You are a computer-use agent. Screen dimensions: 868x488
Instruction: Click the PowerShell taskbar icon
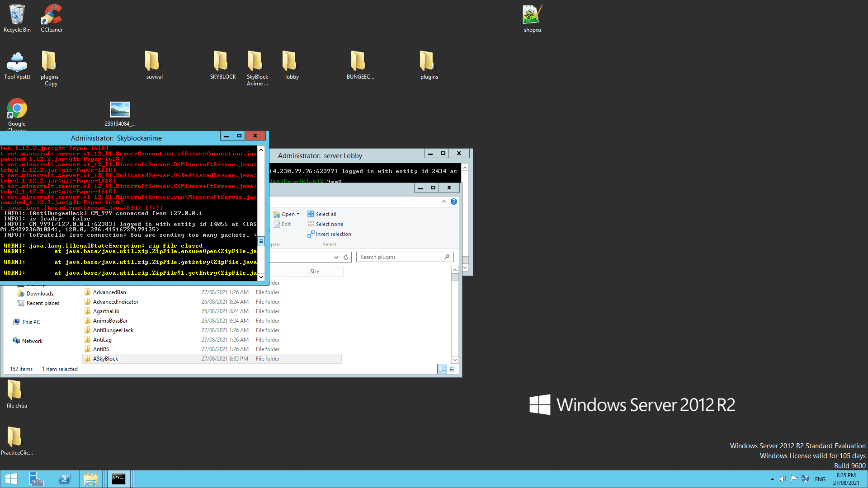click(x=65, y=479)
